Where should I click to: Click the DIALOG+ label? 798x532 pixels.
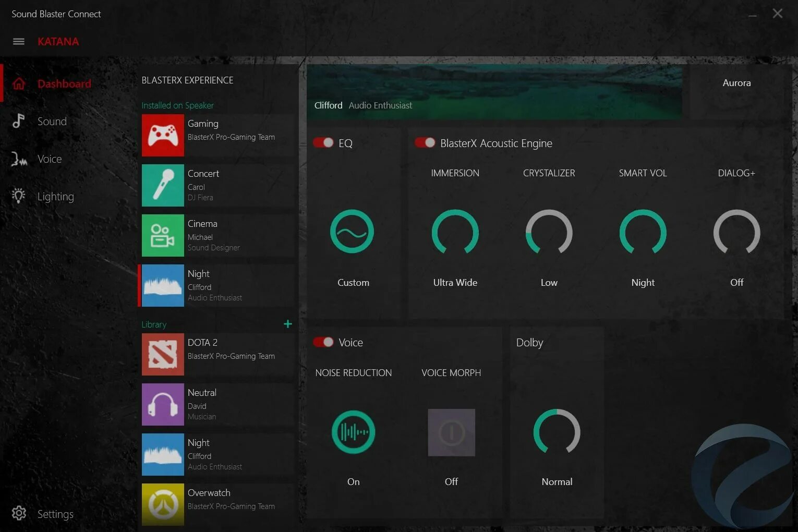pyautogui.click(x=736, y=173)
